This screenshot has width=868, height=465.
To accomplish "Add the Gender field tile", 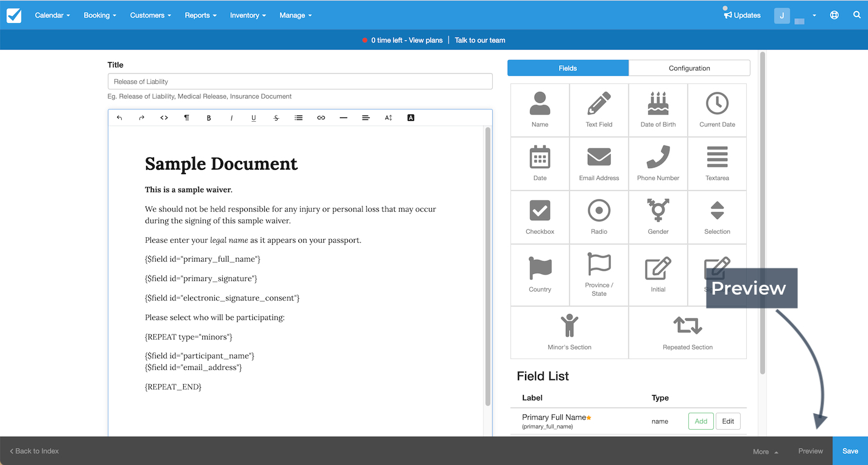I will 658,217.
